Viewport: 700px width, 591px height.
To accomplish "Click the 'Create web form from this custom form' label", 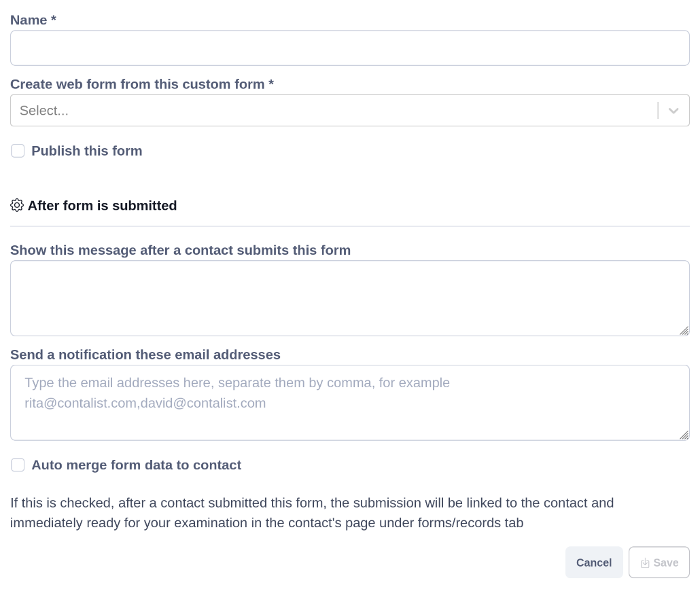I will pyautogui.click(x=141, y=84).
